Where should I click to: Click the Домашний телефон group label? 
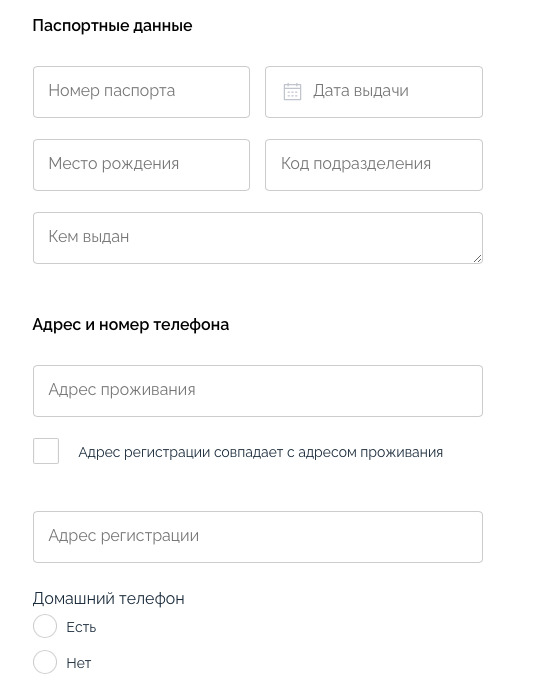tap(109, 598)
